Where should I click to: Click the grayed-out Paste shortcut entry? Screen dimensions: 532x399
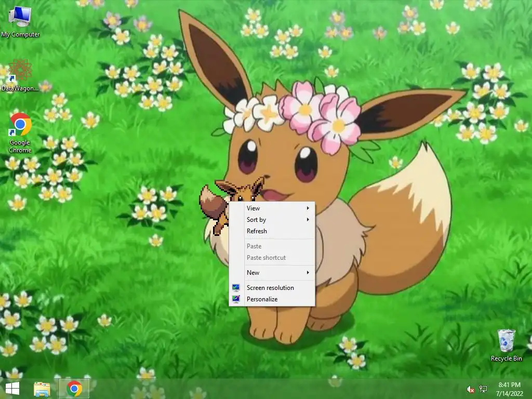coord(272,258)
